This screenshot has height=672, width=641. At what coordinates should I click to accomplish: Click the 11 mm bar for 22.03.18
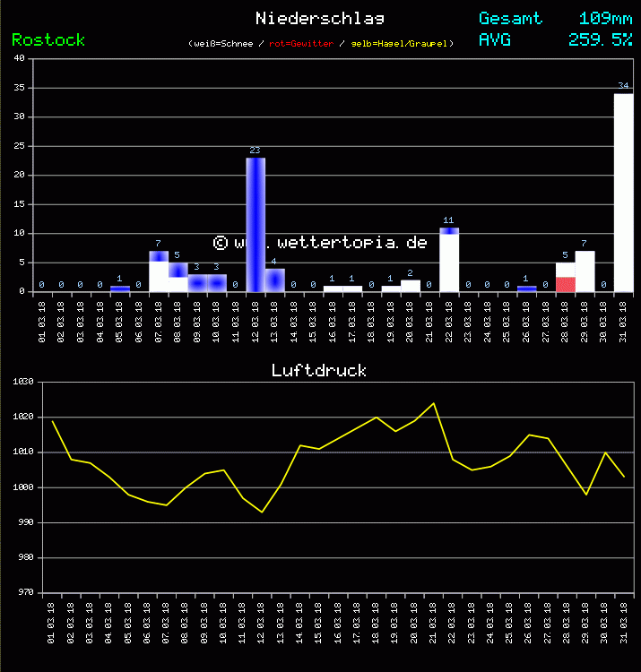[449, 261]
